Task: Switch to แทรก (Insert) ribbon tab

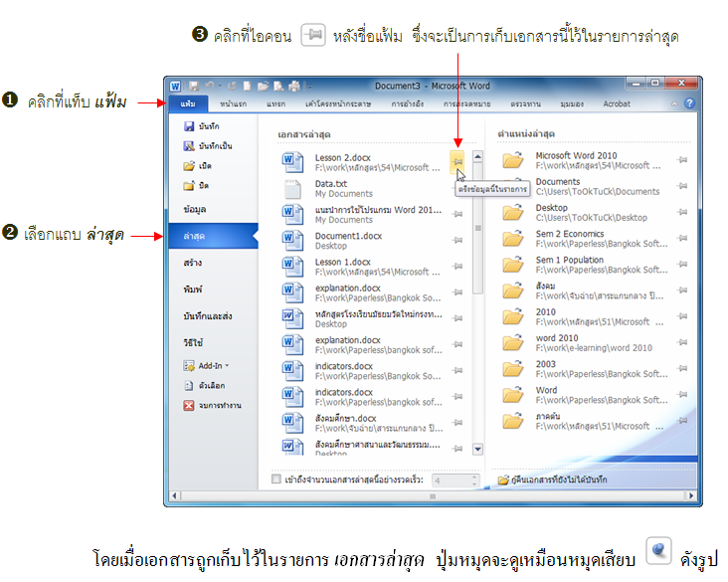Action: [275, 104]
